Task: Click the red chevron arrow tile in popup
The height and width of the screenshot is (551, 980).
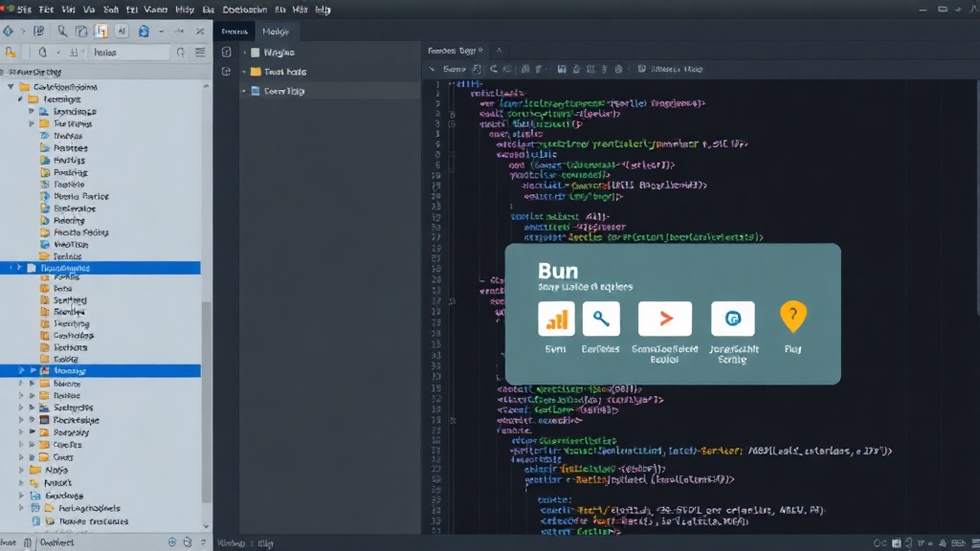Action: tap(665, 320)
